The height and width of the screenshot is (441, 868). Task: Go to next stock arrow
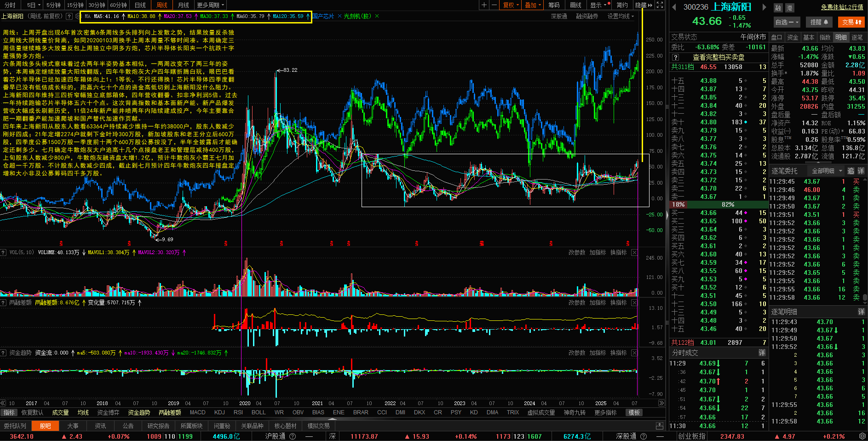tap(765, 7)
